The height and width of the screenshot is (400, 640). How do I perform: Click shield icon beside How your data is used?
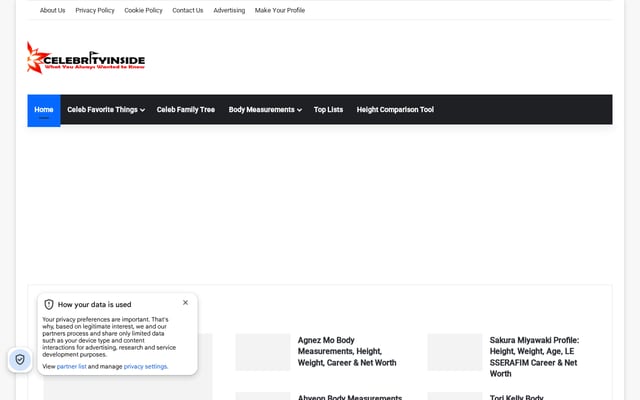pyautogui.click(x=49, y=304)
